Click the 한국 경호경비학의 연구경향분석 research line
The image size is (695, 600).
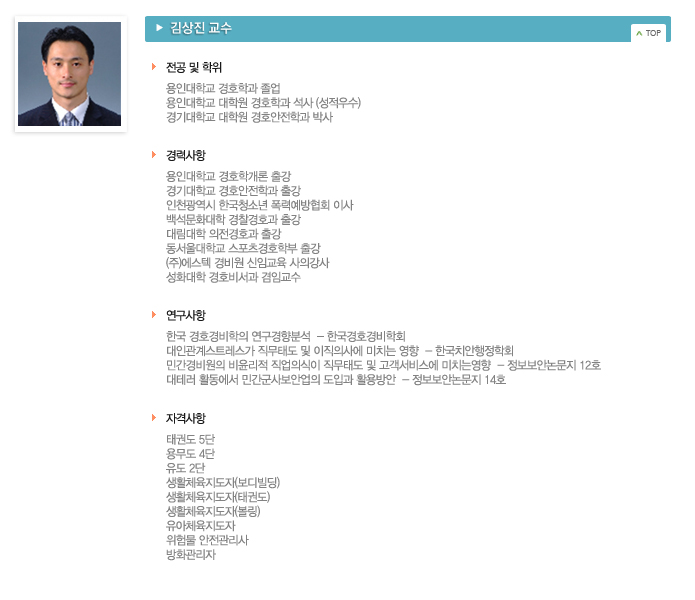tap(286, 336)
